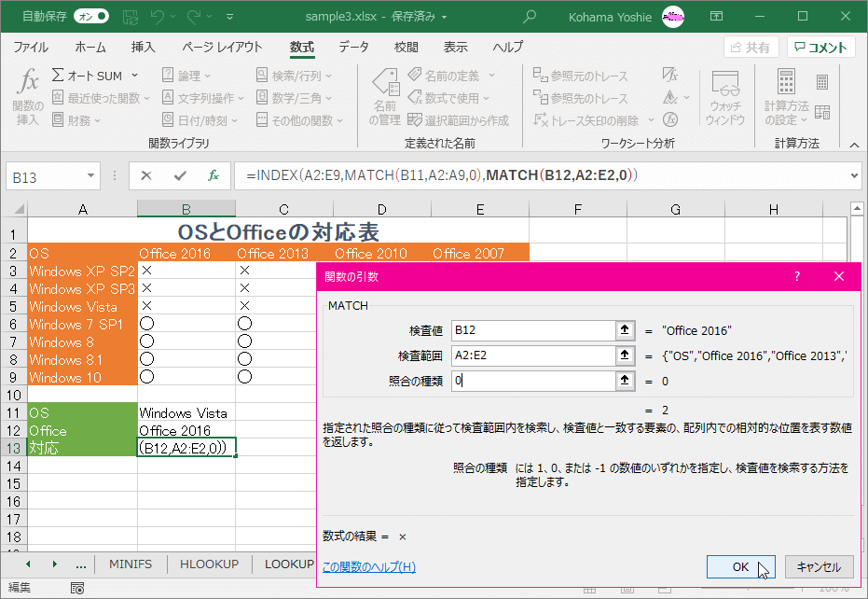The width and height of the screenshot is (868, 599).
Task: Open Ribbon Display Options icon
Action: pos(716,16)
